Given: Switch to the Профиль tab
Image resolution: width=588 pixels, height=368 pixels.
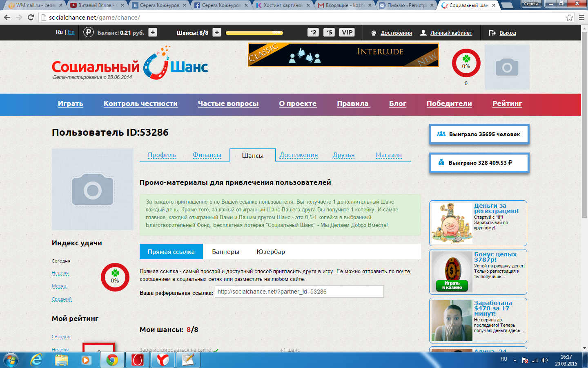Looking at the screenshot, I should pyautogui.click(x=162, y=155).
